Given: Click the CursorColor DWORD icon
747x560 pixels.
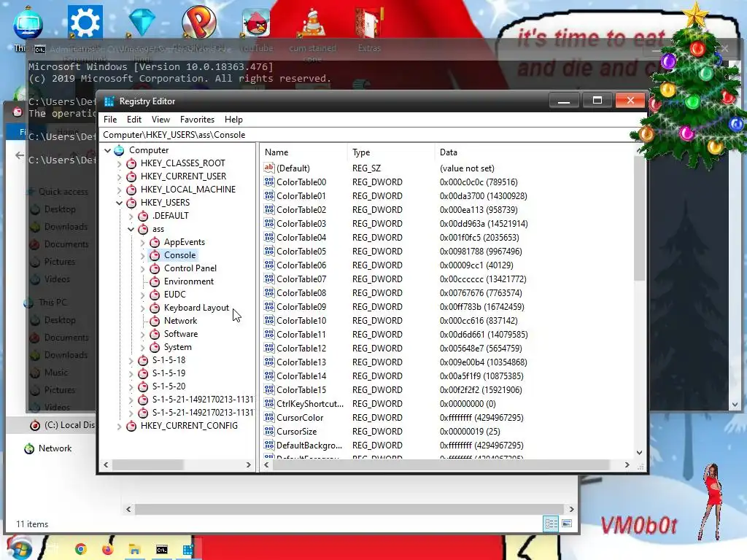Looking at the screenshot, I should tap(268, 417).
